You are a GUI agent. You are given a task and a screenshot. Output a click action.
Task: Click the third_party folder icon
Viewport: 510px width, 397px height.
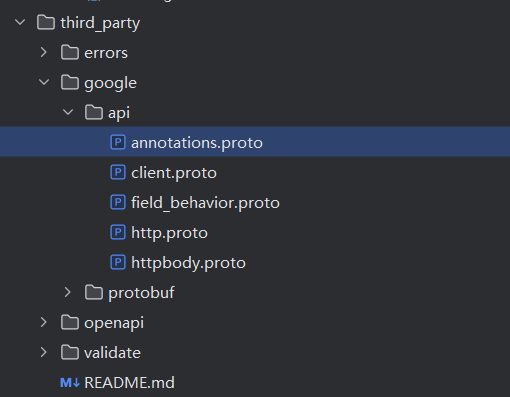click(x=46, y=23)
